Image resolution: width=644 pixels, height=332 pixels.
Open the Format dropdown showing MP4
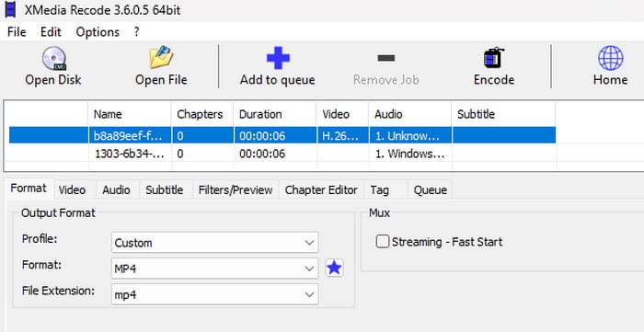pos(214,269)
